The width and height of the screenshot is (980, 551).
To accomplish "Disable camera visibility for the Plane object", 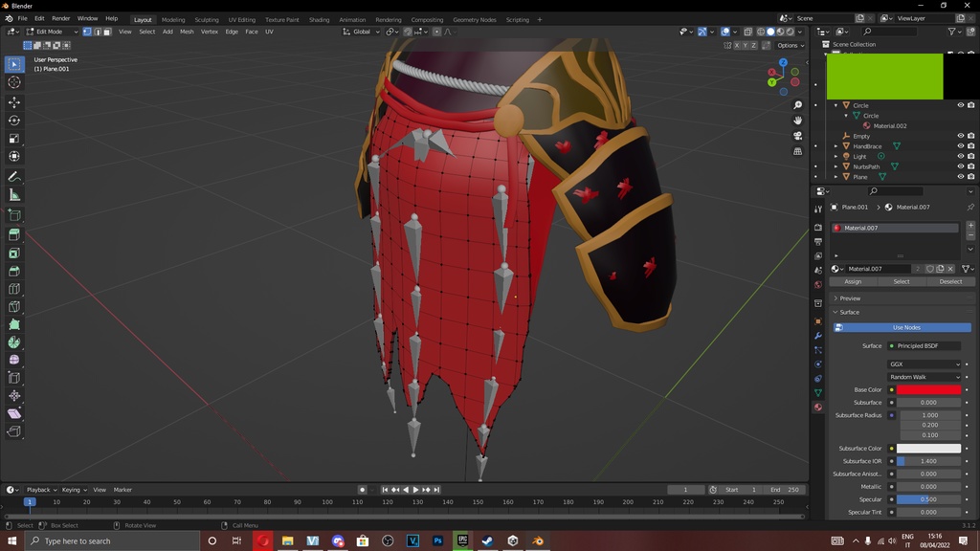I will pos(971,177).
